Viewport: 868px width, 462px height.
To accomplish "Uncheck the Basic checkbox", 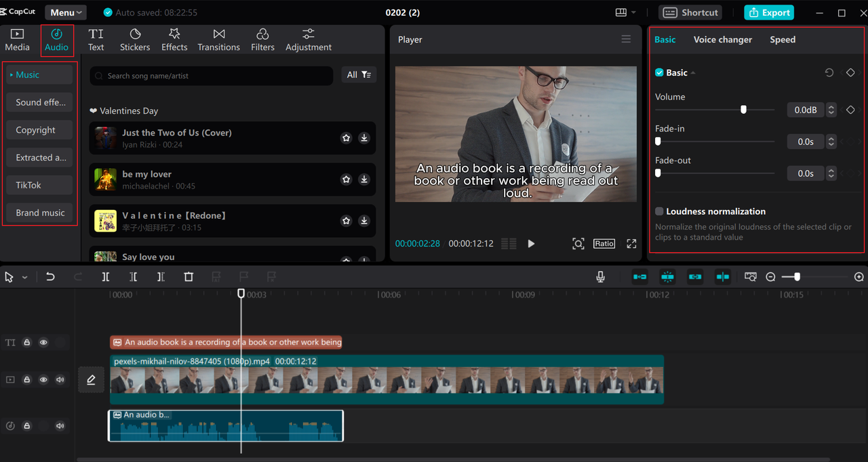I will click(x=659, y=72).
